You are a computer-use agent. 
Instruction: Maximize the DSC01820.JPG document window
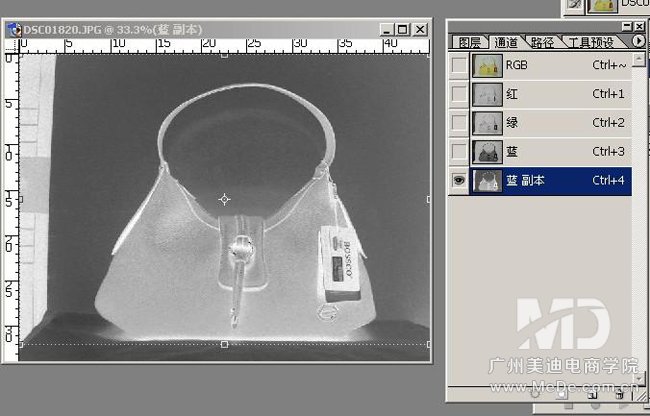pyautogui.click(x=403, y=29)
